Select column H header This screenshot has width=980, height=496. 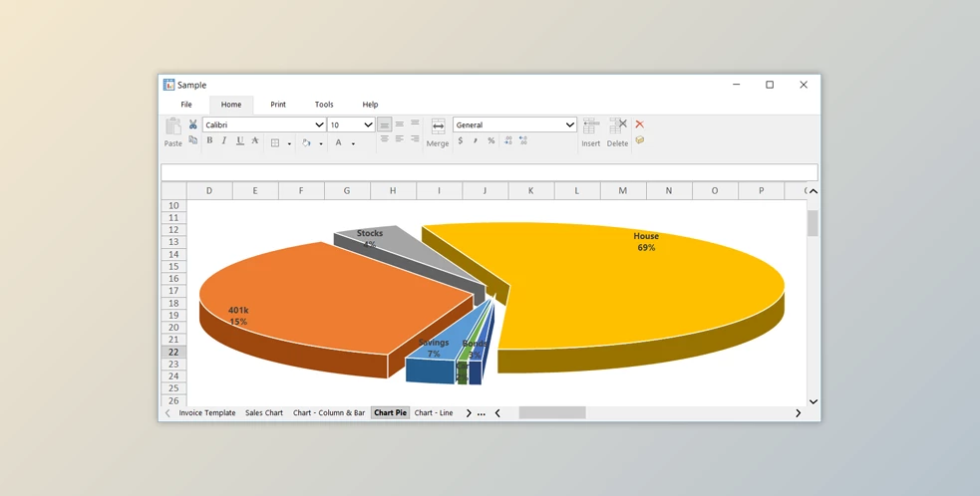pyautogui.click(x=393, y=190)
